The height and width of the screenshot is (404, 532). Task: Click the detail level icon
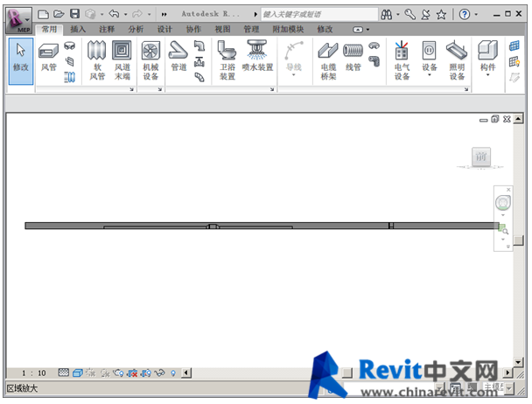point(64,373)
